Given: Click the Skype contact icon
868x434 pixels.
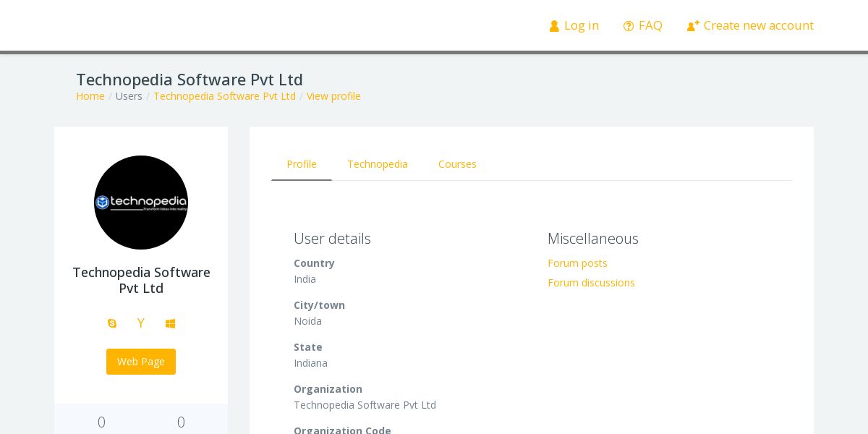Looking at the screenshot, I should 112,323.
